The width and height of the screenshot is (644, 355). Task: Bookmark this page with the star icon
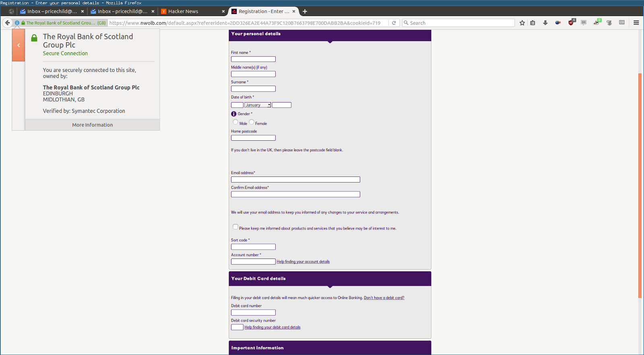(x=522, y=23)
